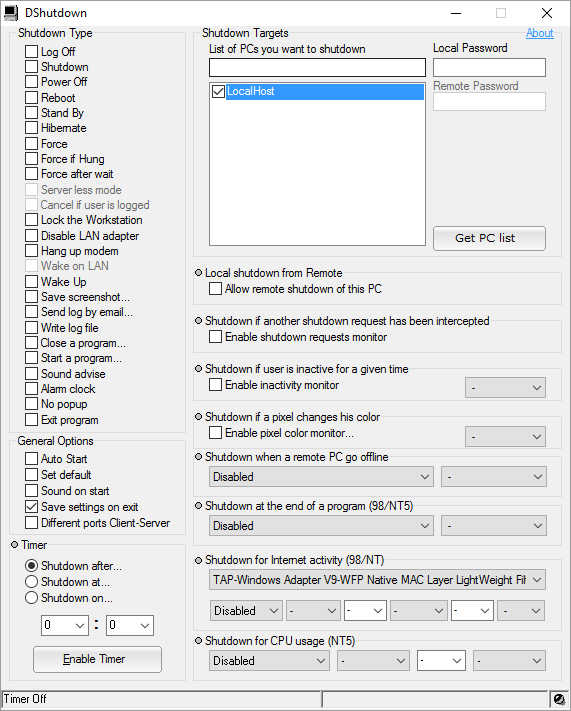Viewport: 571px width, 711px height.
Task: Open the CPU usage white value dropdown
Action: [x=441, y=661]
